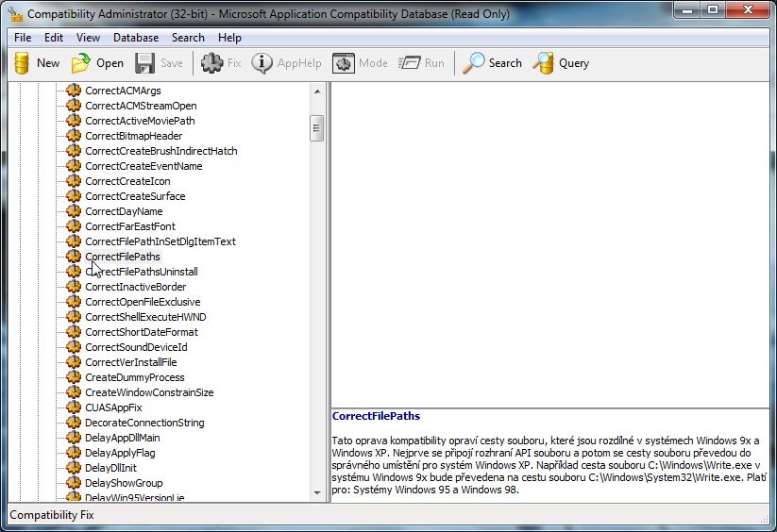Screen dimensions: 777x532
Task: Click the gear icon beside DelayAppDllMain
Action: (74, 438)
